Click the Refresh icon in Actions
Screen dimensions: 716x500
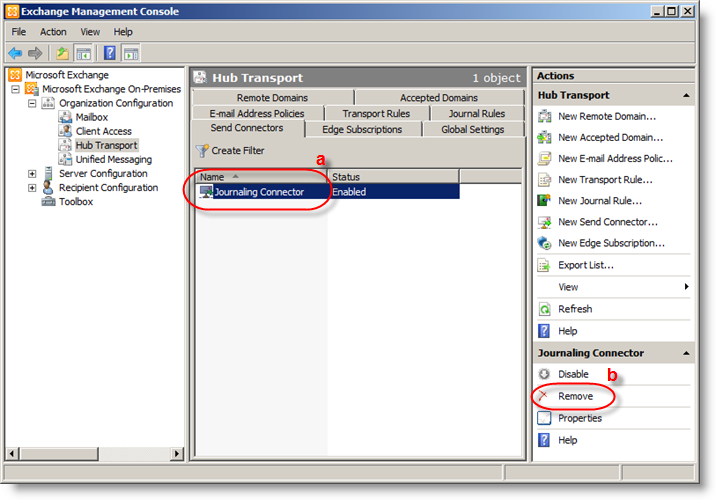(544, 309)
